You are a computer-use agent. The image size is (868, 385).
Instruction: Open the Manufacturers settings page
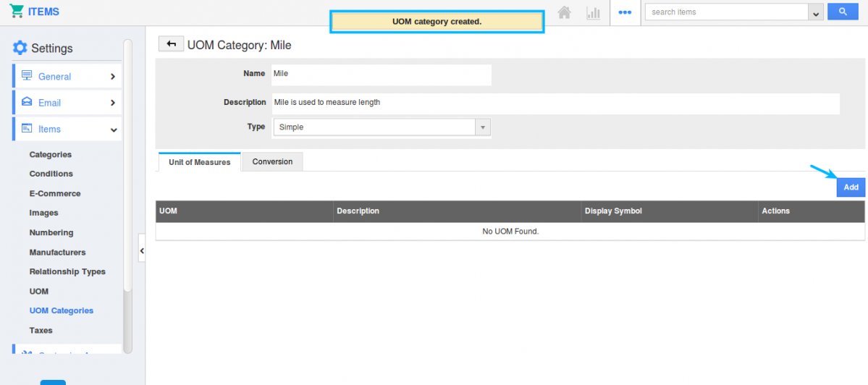(x=58, y=253)
